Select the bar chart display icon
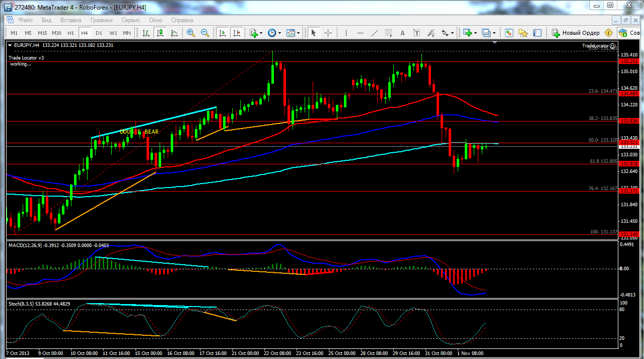The image size is (644, 359). tap(146, 33)
